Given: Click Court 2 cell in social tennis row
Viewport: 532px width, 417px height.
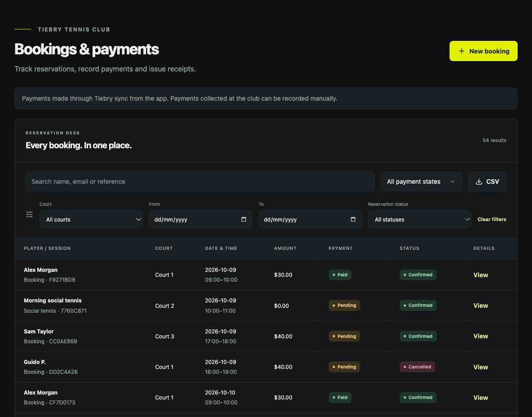Looking at the screenshot, I should click(164, 306).
